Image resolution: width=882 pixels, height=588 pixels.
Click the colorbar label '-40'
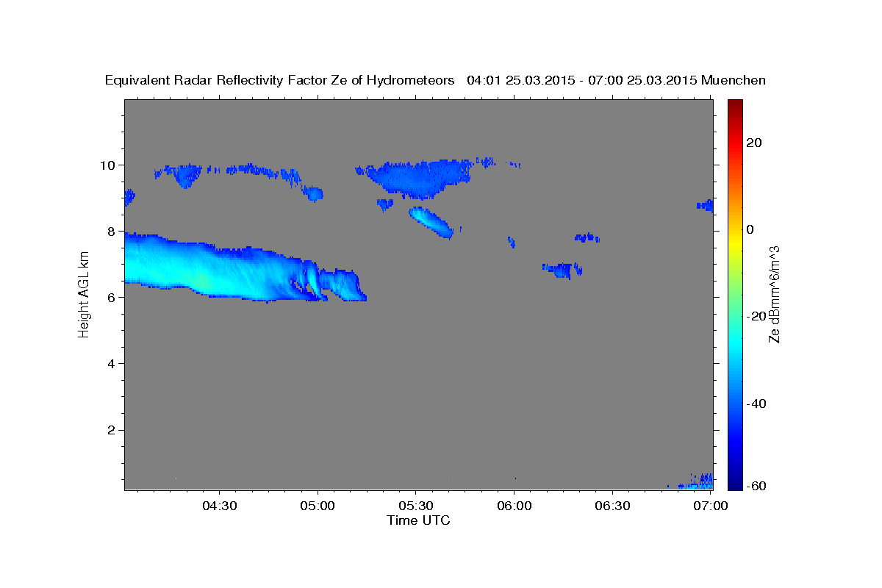757,403
